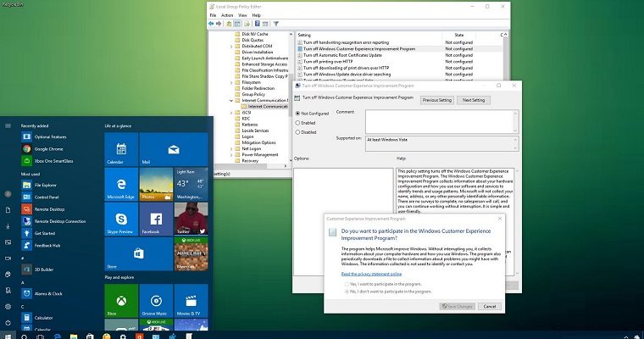The height and width of the screenshot is (339, 644).
Task: Open the Minecraft tile
Action: click(191, 254)
